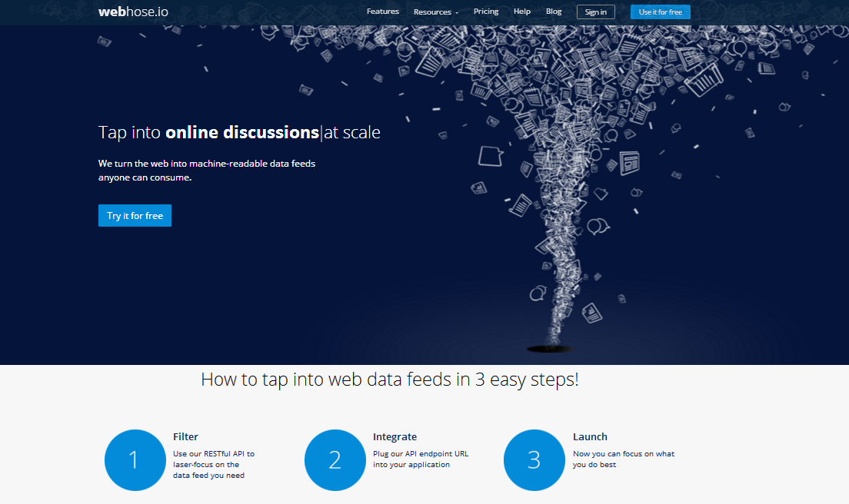
Task: Click the 'Now you can focus on what' description
Action: click(x=624, y=459)
